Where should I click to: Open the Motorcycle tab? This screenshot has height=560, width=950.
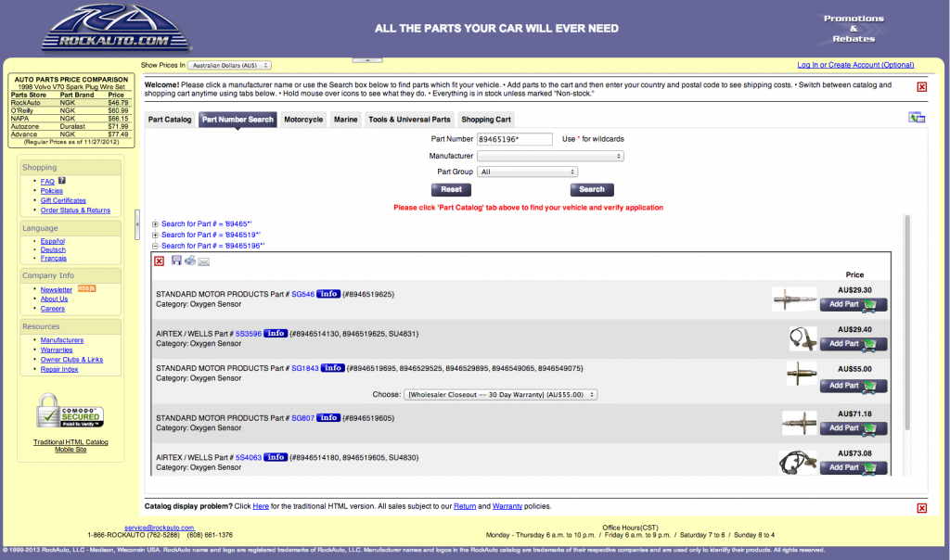pos(303,120)
